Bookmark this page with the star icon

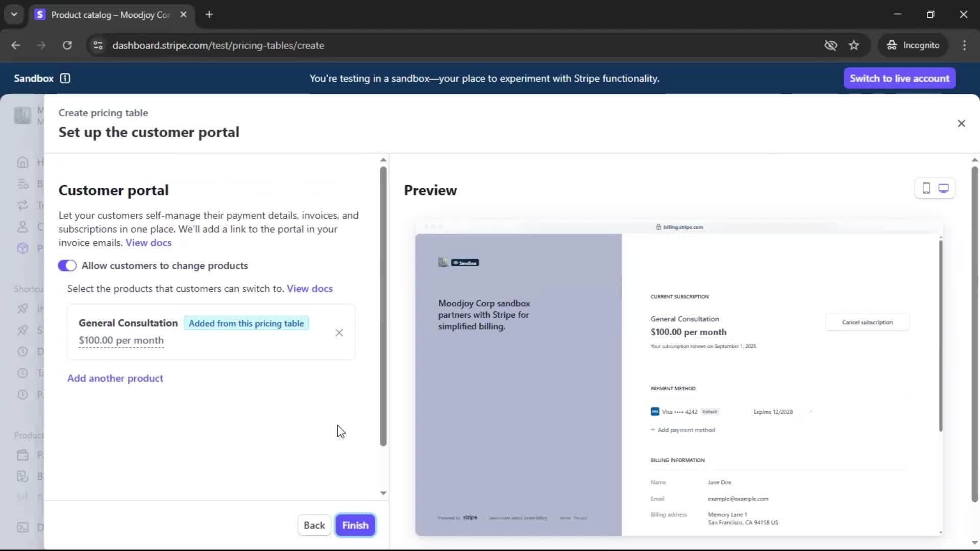854,45
